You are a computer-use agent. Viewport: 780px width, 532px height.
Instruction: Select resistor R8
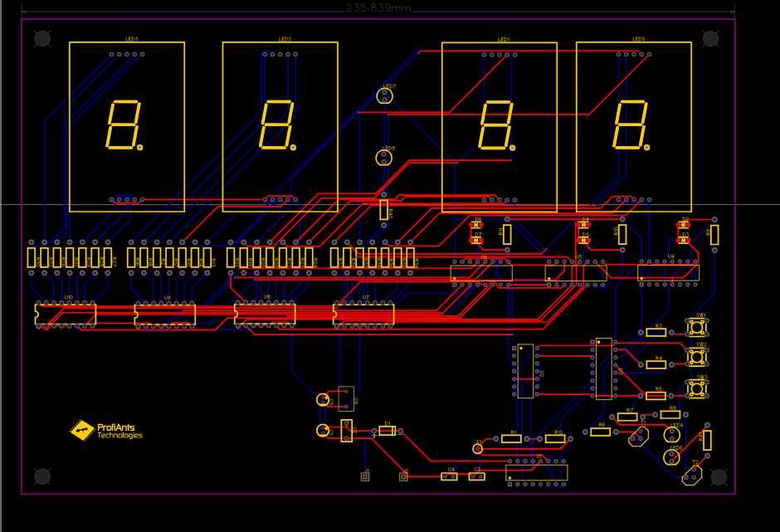pos(670,414)
